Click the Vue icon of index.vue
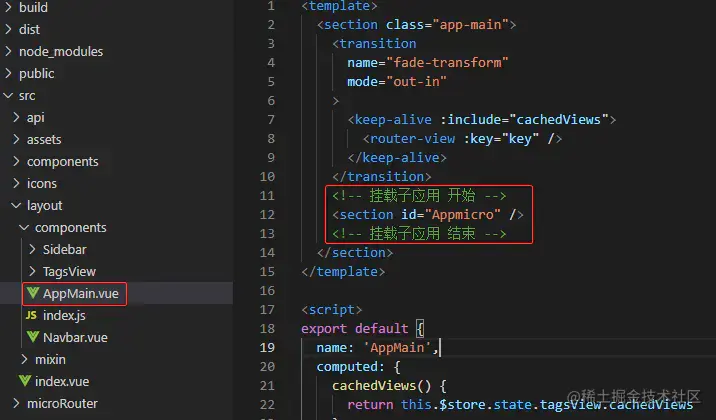Viewport: 716px width, 420px height. coord(25,381)
